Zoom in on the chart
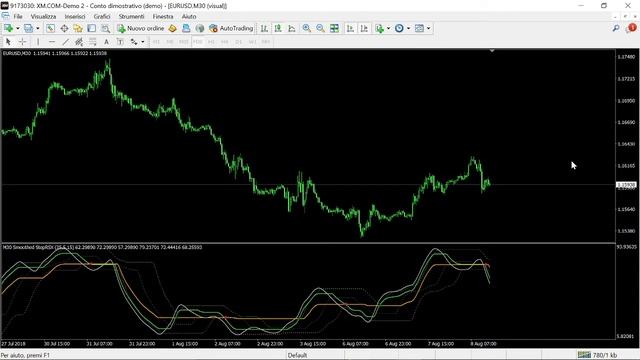The image size is (640, 360). tap(307, 28)
